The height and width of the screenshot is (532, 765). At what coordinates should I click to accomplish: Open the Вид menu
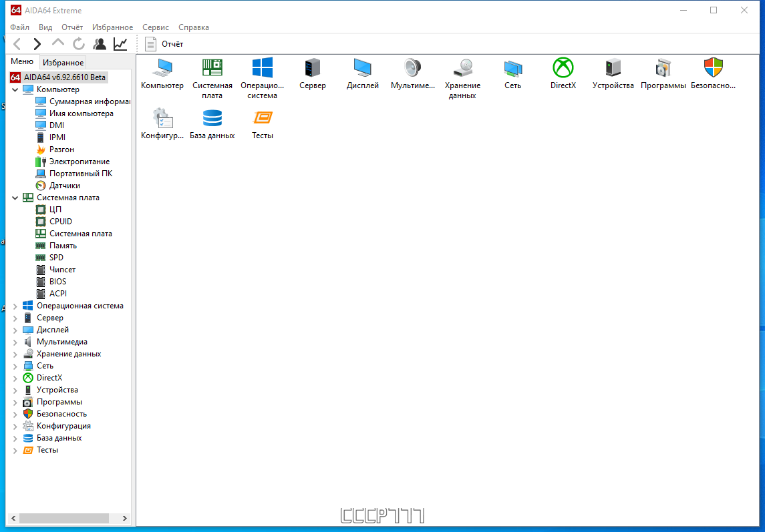(x=45, y=27)
